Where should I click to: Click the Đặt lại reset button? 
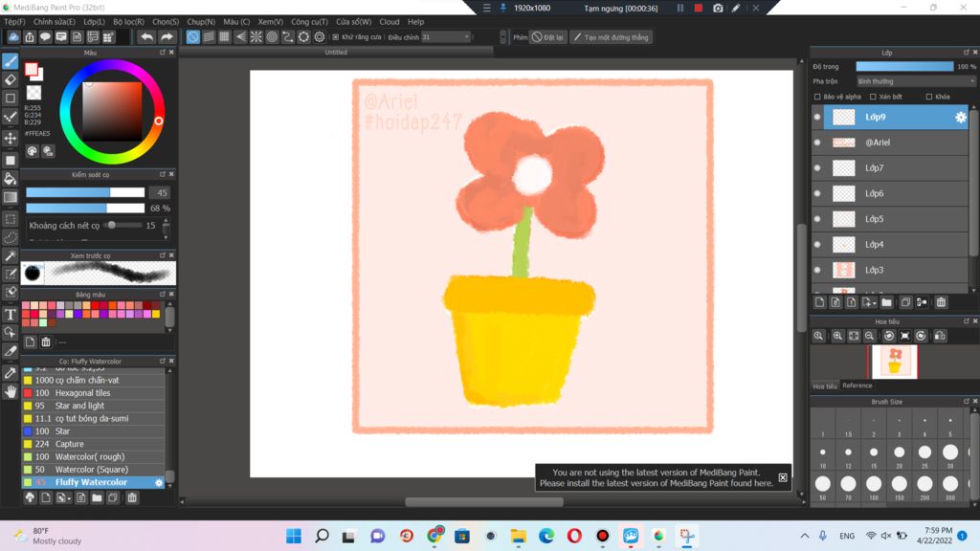point(547,37)
